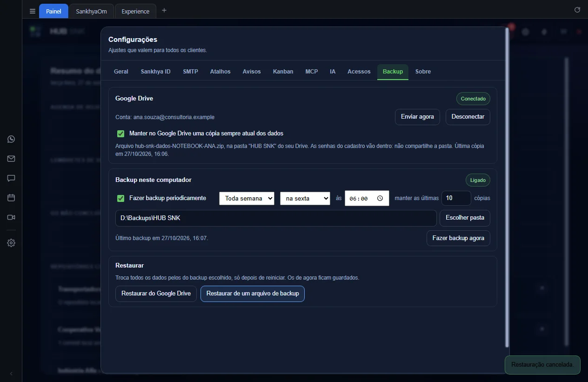The image size is (588, 382).
Task: Select the Atalhos settings tab
Action: 220,72
